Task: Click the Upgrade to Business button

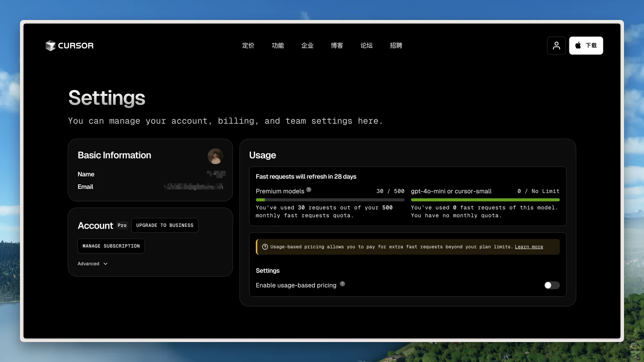Action: pyautogui.click(x=165, y=225)
